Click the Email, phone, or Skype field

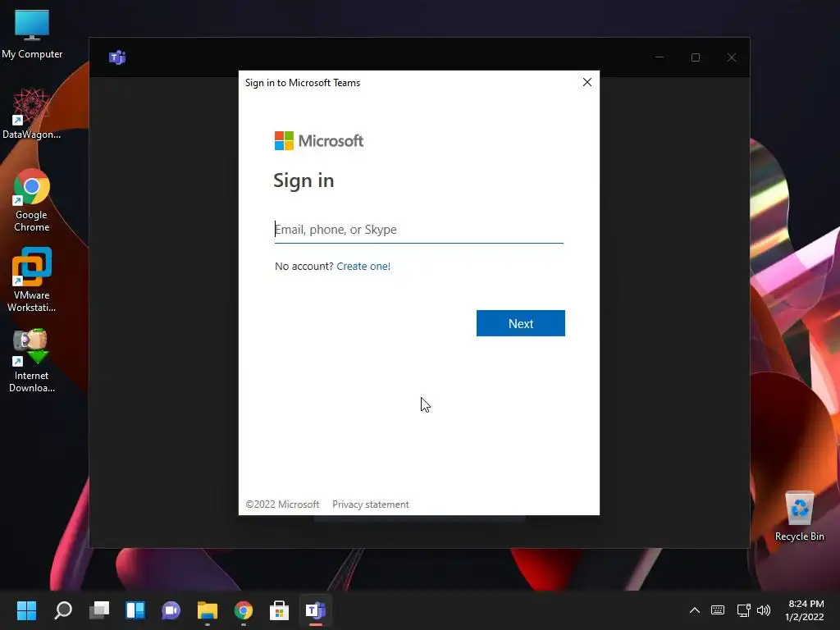click(x=418, y=230)
